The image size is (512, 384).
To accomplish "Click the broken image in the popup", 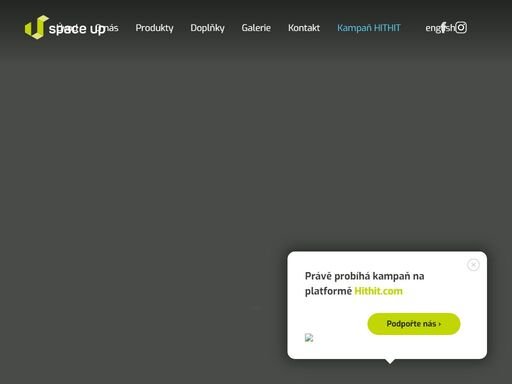I will (309, 338).
